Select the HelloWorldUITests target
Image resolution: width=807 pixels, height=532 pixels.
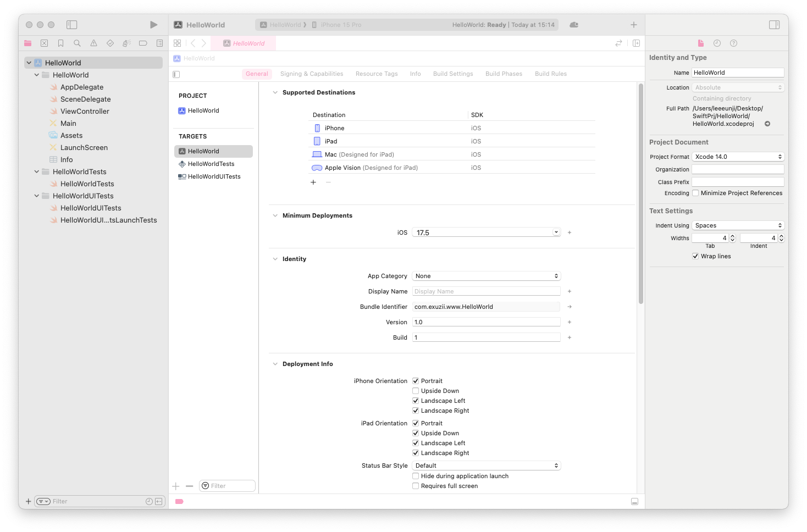pyautogui.click(x=213, y=176)
